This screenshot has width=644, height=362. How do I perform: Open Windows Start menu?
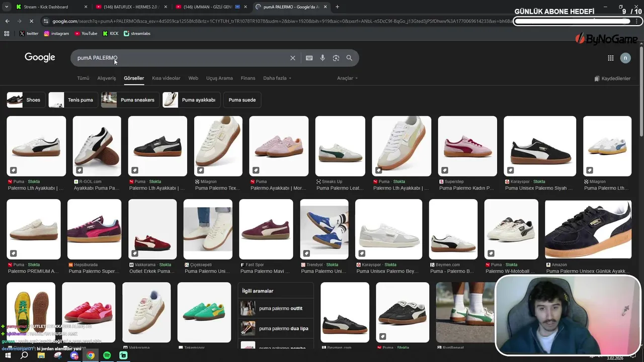8,355
